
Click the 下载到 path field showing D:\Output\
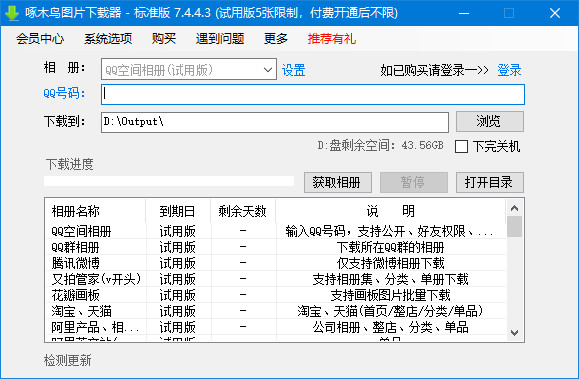(x=275, y=122)
